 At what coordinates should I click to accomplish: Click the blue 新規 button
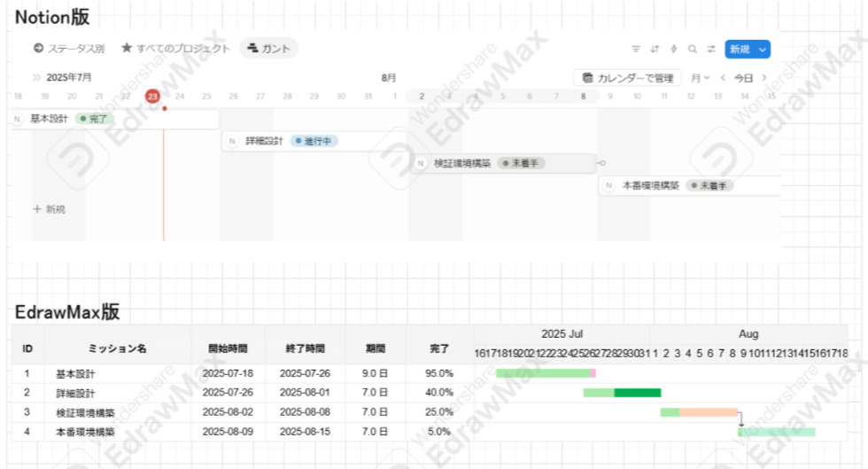pos(740,50)
